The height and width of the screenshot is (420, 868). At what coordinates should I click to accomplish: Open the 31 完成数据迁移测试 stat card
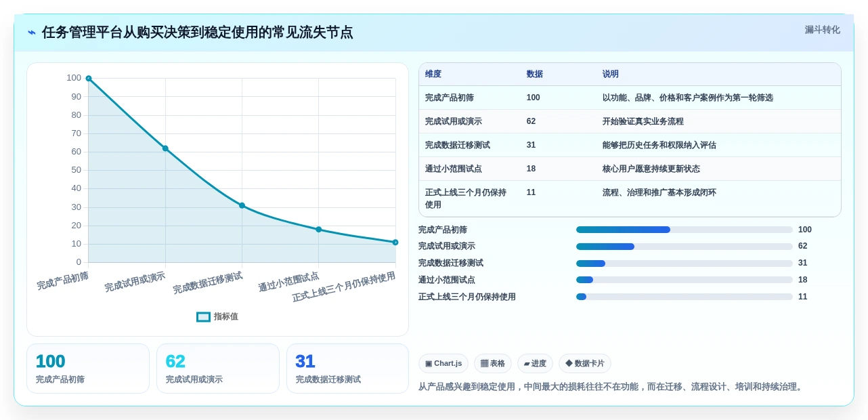tap(348, 369)
